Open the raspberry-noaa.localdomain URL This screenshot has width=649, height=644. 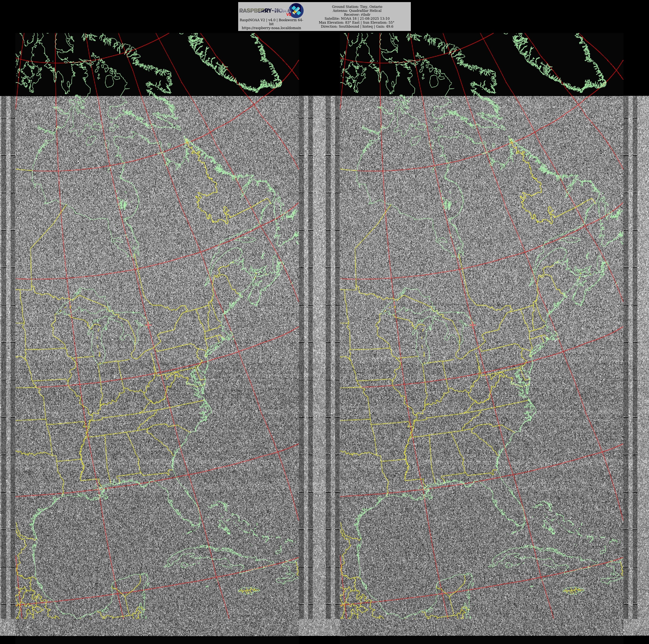click(271, 28)
